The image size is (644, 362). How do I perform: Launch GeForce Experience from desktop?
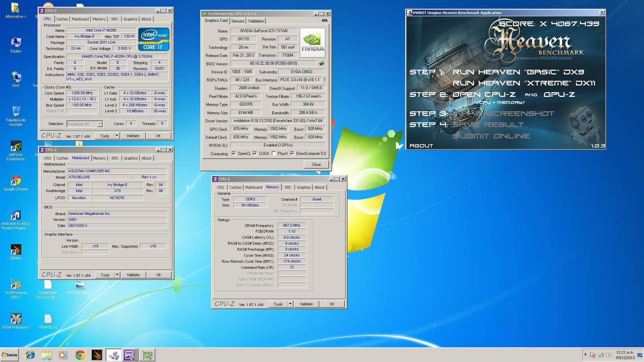pos(15,150)
